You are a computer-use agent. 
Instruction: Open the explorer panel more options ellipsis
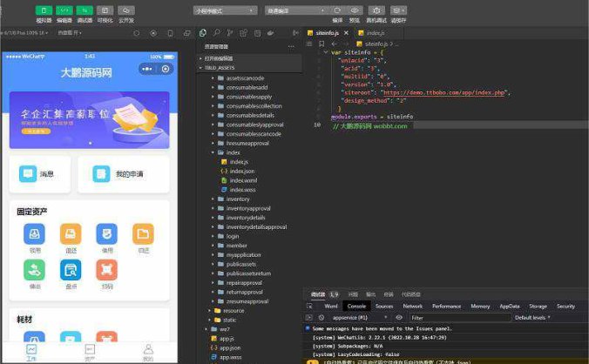click(291, 46)
